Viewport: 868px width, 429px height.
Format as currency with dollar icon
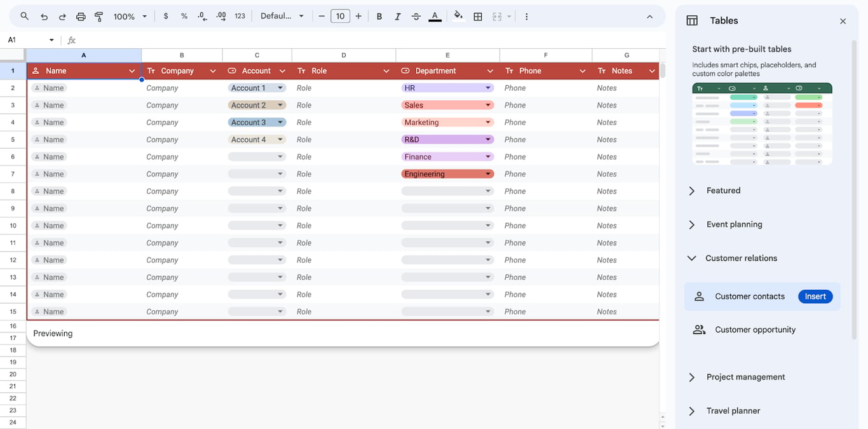(x=166, y=17)
